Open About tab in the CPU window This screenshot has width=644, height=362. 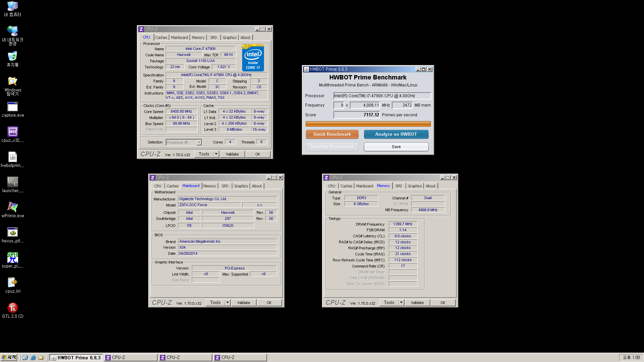(x=246, y=38)
